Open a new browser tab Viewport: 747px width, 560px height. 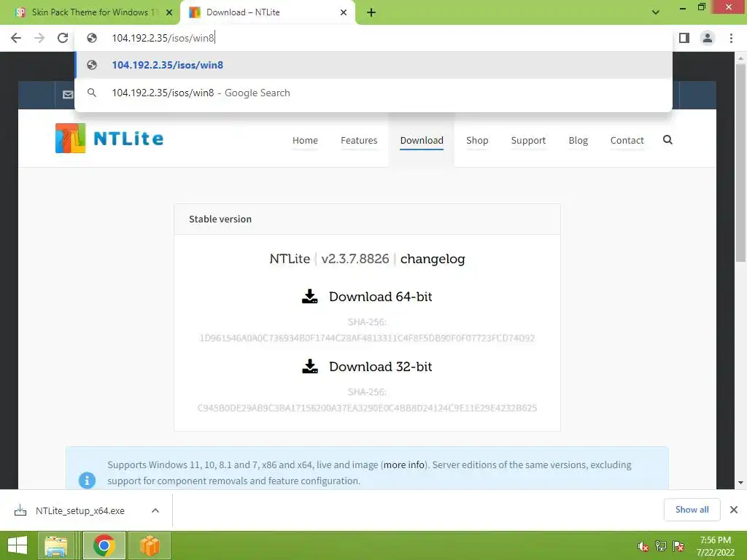[x=371, y=12]
